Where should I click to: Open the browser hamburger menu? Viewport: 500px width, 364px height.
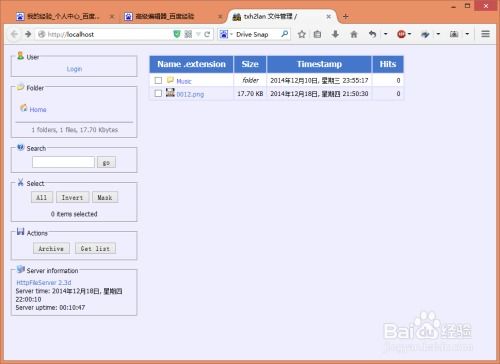tap(485, 34)
